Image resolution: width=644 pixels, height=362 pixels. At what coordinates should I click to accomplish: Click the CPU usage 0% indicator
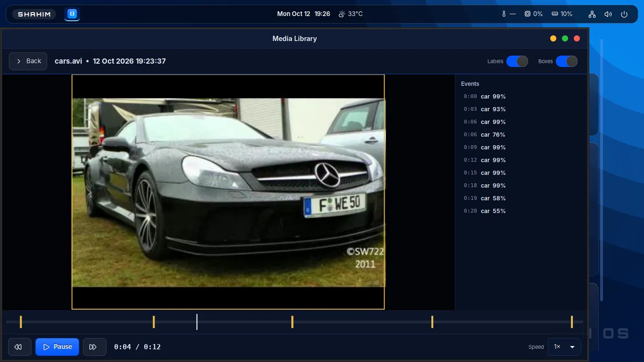pos(534,14)
